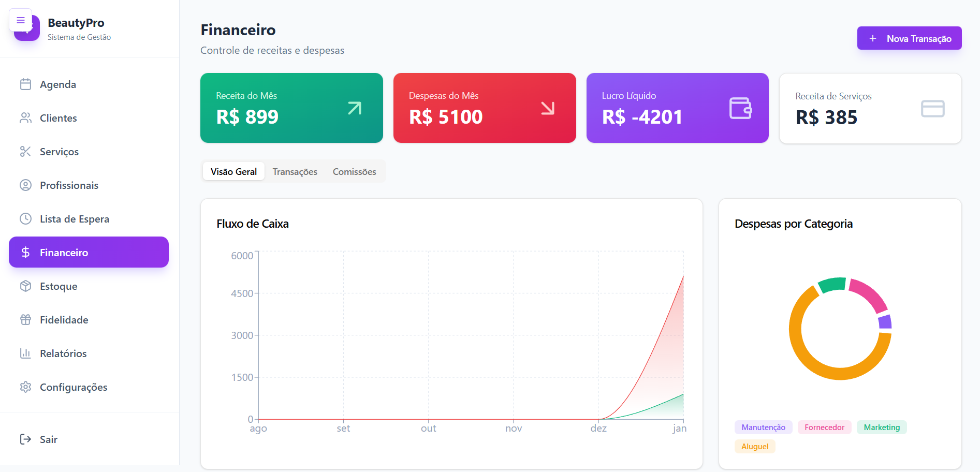Open Profissionais via its user icon
This screenshot has width=980, height=472.
coord(25,185)
